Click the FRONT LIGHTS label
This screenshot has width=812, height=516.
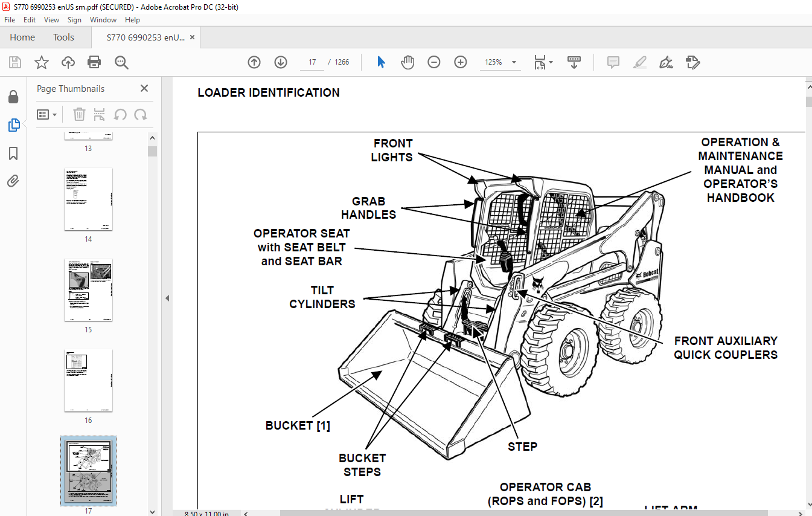tap(392, 150)
